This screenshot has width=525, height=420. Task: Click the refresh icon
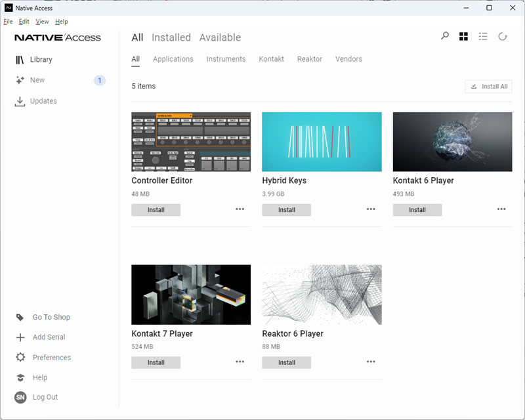coord(503,37)
